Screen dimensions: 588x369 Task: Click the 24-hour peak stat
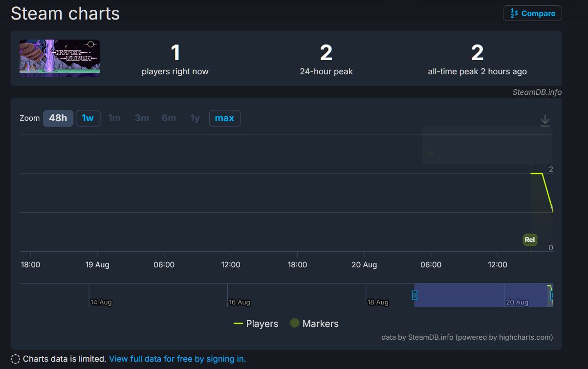pyautogui.click(x=326, y=60)
